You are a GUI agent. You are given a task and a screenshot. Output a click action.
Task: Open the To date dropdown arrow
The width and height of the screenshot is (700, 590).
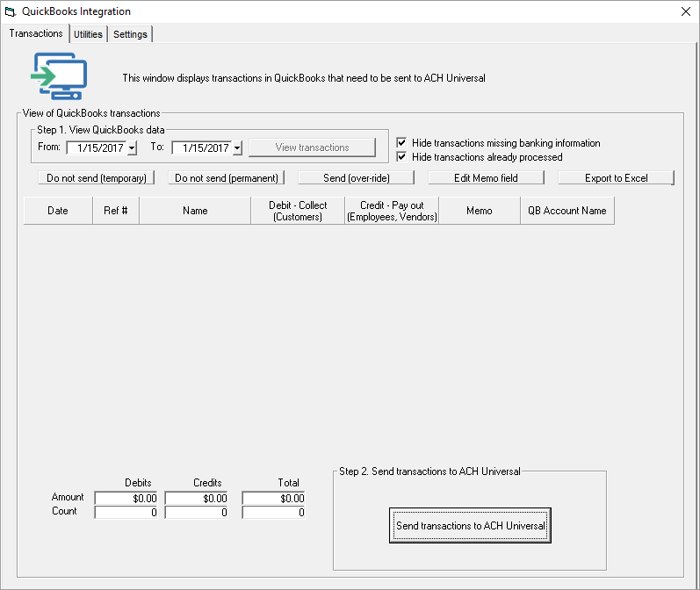pyautogui.click(x=237, y=147)
